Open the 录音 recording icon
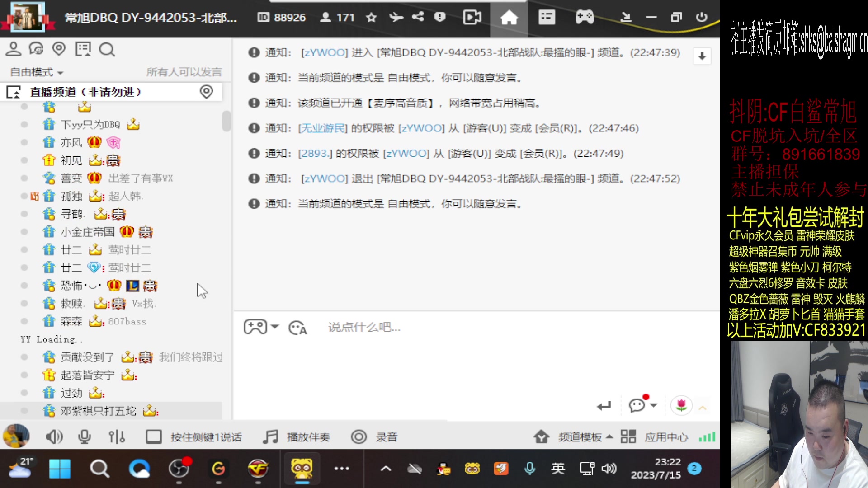Image resolution: width=868 pixels, height=488 pixels. click(359, 436)
